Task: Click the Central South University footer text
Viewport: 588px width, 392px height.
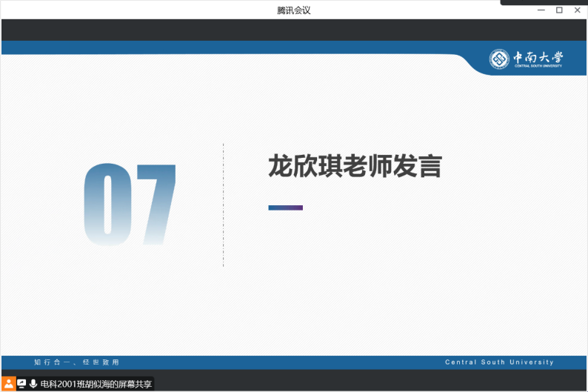Action: (499, 362)
